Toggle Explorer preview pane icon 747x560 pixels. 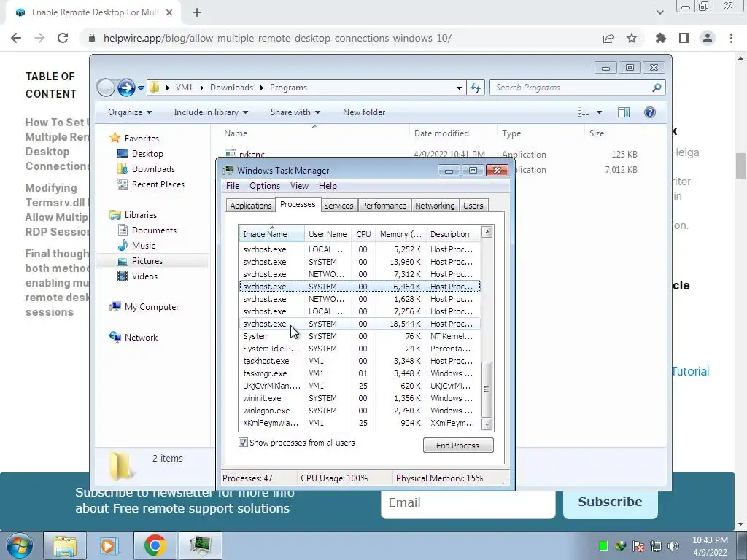click(624, 112)
